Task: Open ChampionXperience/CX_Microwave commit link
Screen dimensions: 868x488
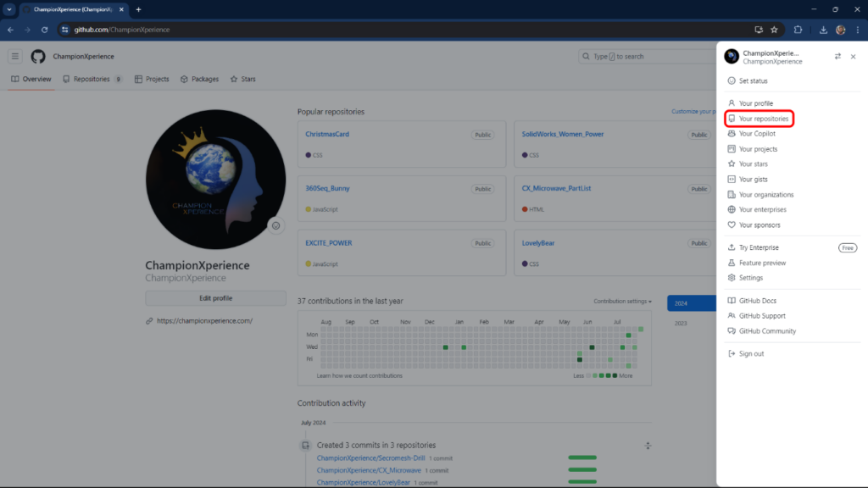Action: tap(369, 470)
